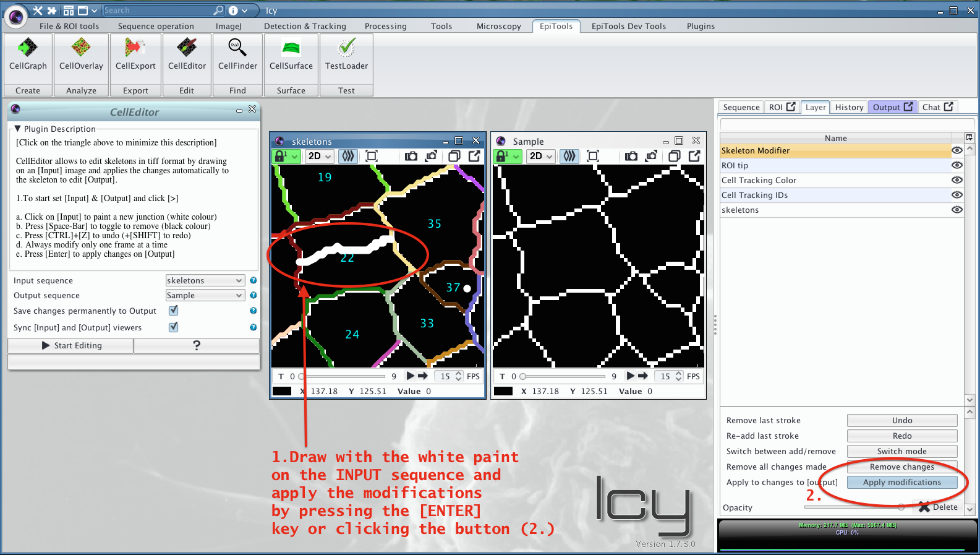This screenshot has height=555, width=980.
Task: Toggle the lock in the skeletons viewer
Action: point(286,156)
